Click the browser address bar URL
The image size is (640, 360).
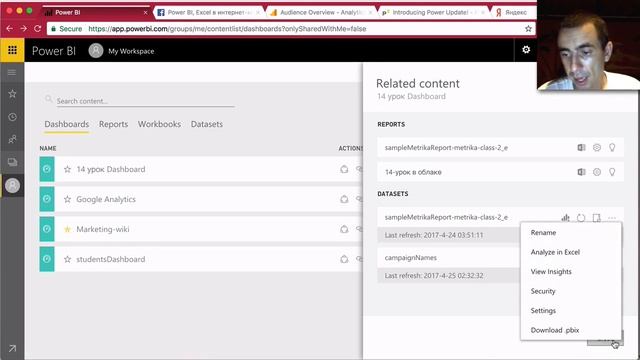point(227,29)
